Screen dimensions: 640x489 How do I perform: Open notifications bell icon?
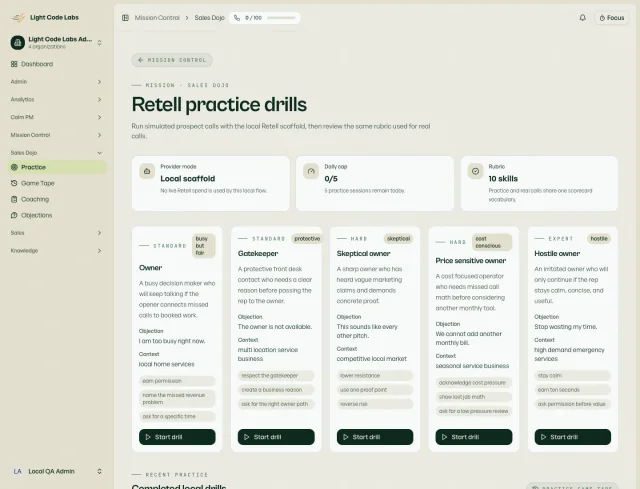point(582,18)
